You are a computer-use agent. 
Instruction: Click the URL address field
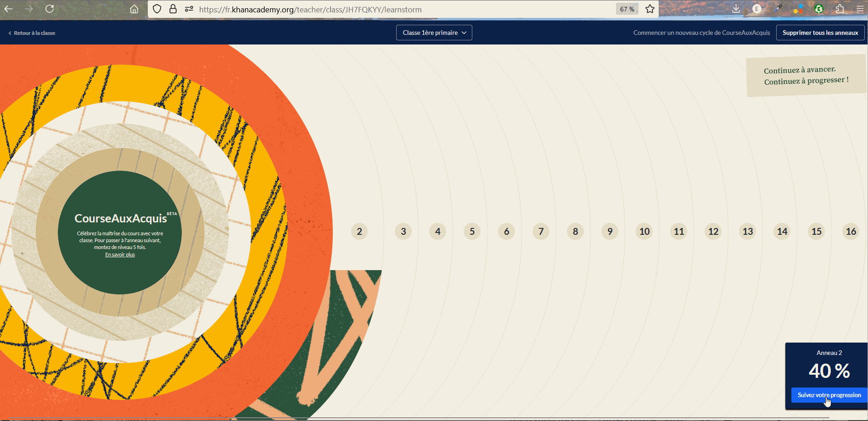coord(404,9)
